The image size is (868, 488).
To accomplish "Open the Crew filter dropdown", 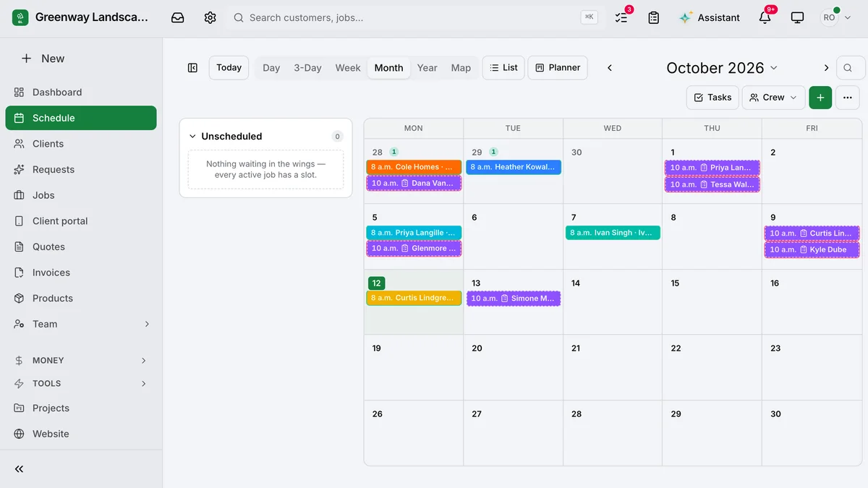I will pos(773,98).
